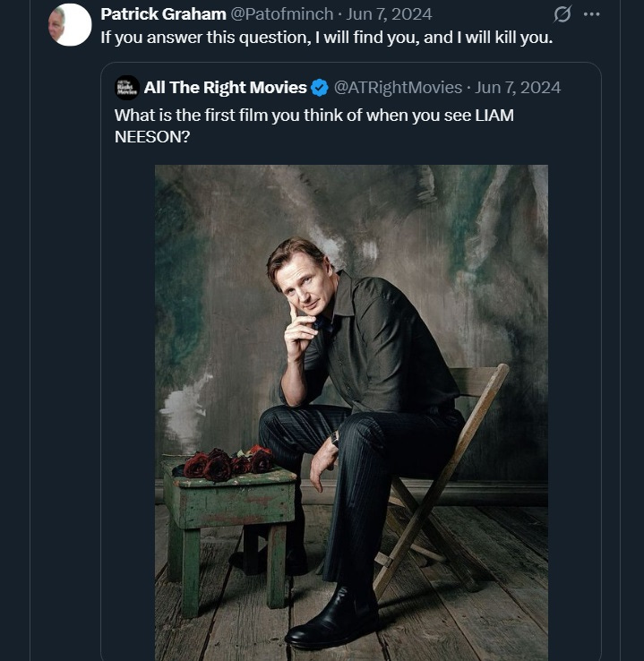The height and width of the screenshot is (661, 644).
Task: Click Patrick Graham's profile avatar
Action: click(70, 24)
